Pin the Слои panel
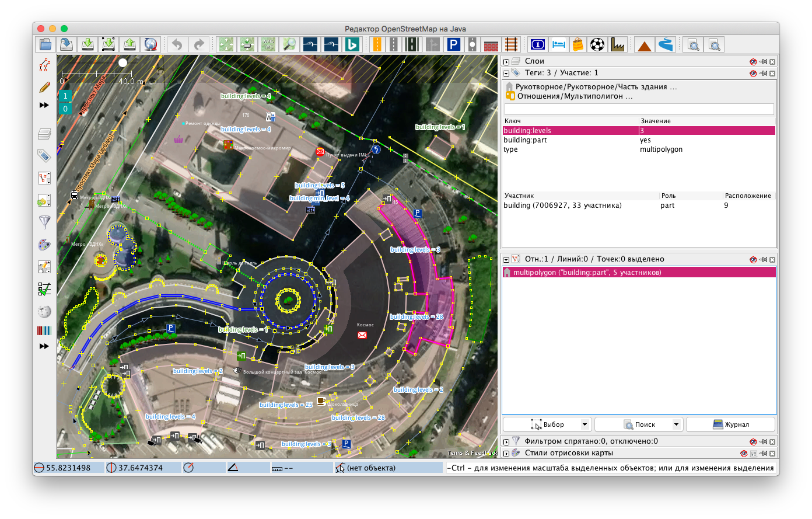812x519 pixels. [x=764, y=61]
